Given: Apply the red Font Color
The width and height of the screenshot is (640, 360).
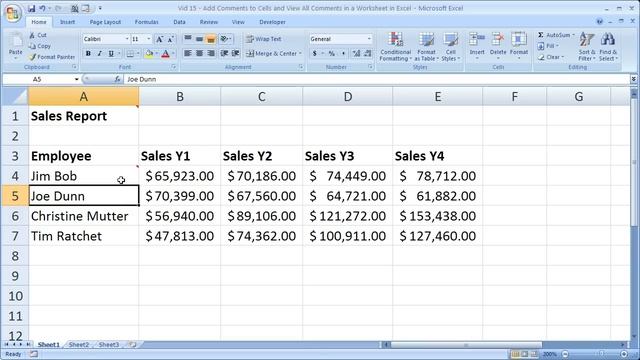Looking at the screenshot, I should tap(165, 53).
